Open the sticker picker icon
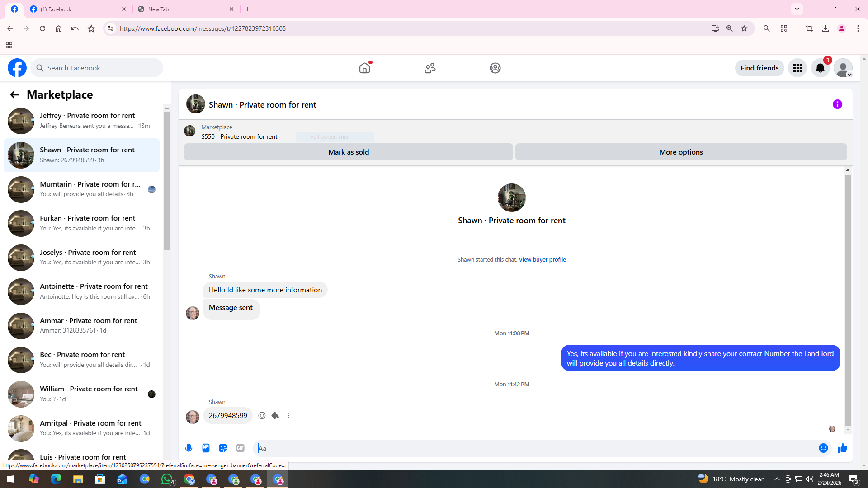The height and width of the screenshot is (488, 868). 223,448
